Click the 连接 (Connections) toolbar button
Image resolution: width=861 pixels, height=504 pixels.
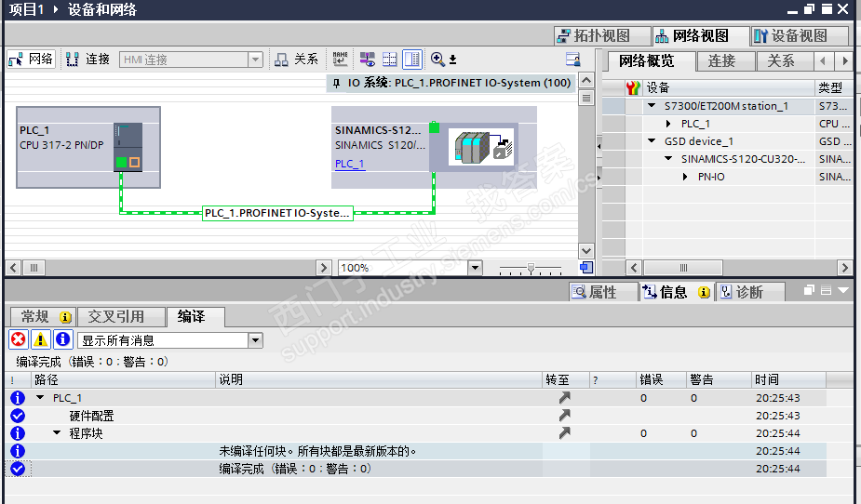click(x=87, y=60)
